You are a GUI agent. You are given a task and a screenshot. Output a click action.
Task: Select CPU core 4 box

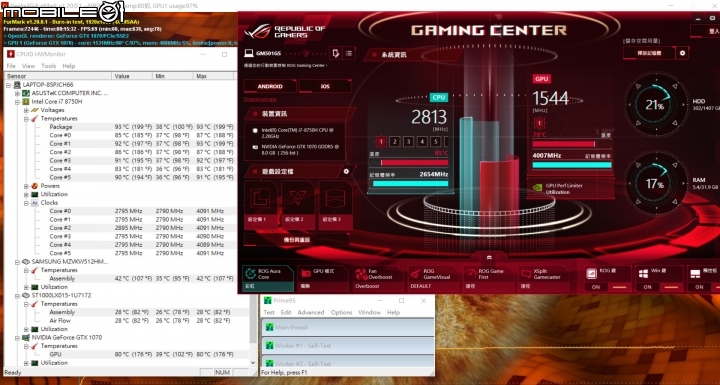[x=422, y=142]
